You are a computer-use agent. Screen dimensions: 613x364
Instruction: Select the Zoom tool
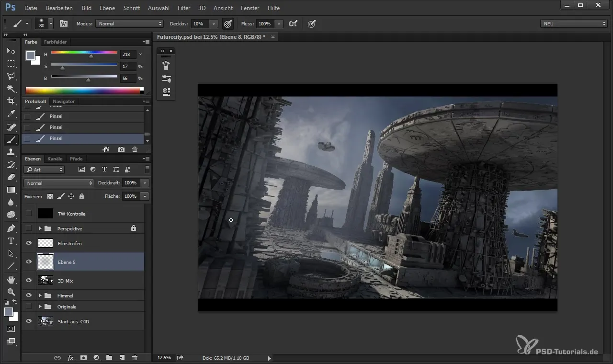tap(11, 292)
